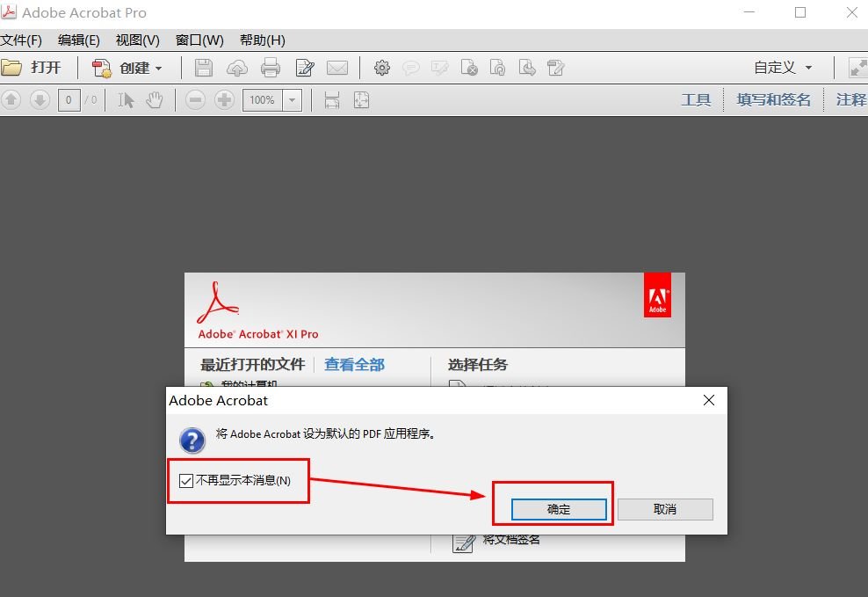Click the Save file icon
This screenshot has height=597, width=868.
tap(203, 68)
